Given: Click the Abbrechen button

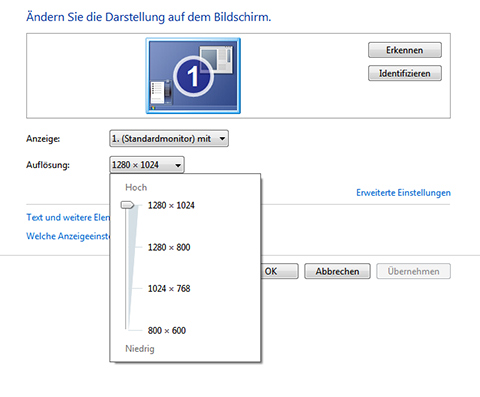Looking at the screenshot, I should click(x=337, y=271).
